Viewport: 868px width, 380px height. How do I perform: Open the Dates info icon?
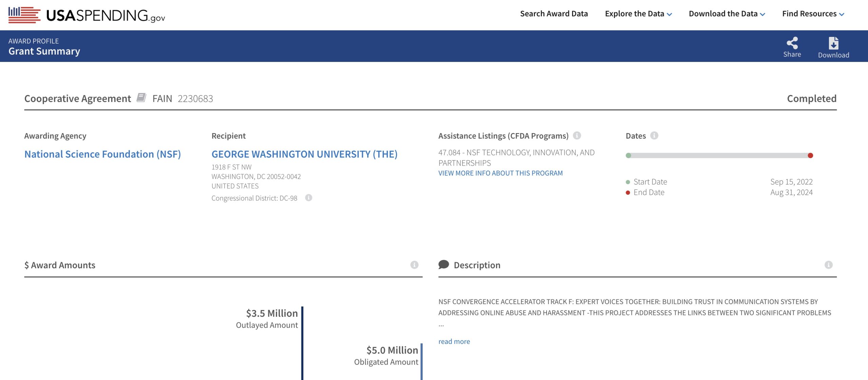[x=654, y=135]
